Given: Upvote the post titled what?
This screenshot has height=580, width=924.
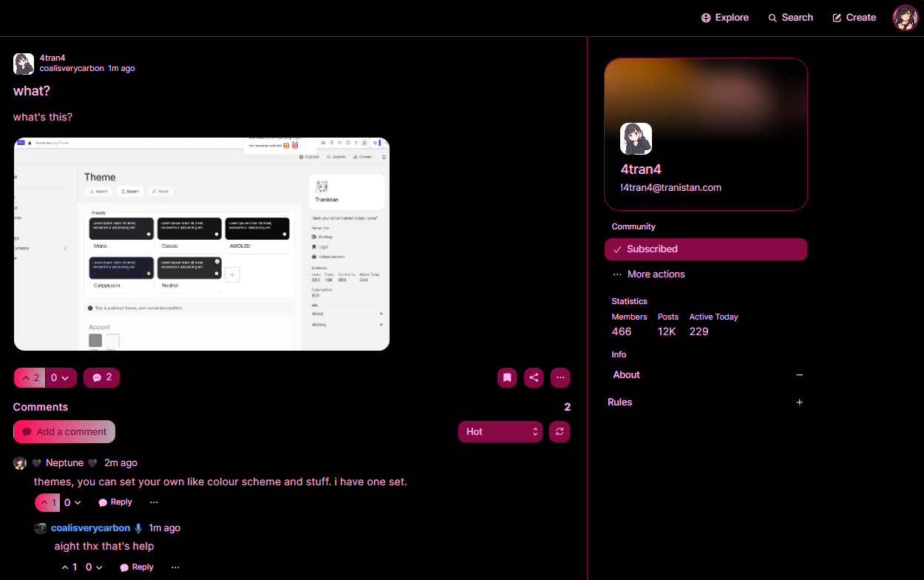Looking at the screenshot, I should [x=30, y=377].
